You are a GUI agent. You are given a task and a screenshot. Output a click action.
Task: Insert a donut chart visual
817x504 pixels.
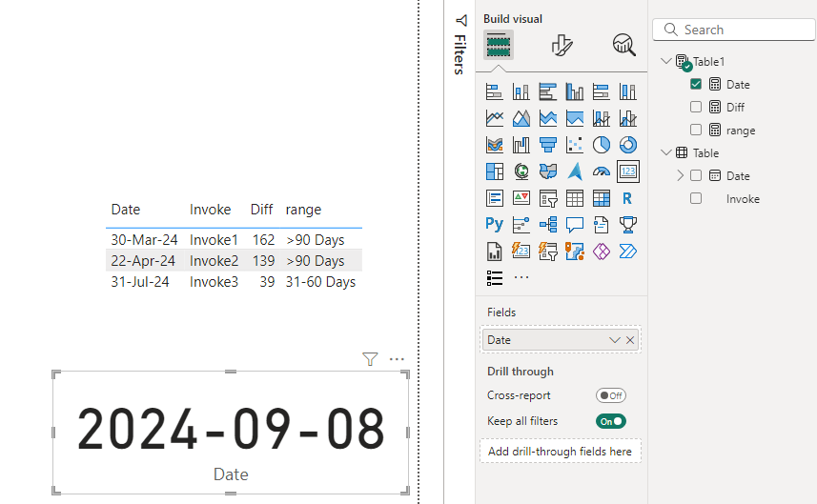pos(628,145)
